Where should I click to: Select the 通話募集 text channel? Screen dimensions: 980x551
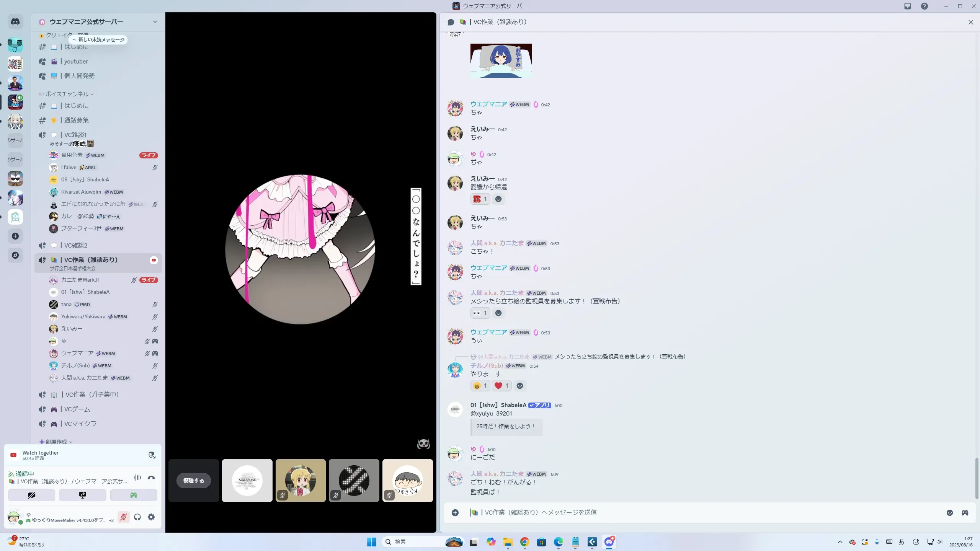click(76, 120)
